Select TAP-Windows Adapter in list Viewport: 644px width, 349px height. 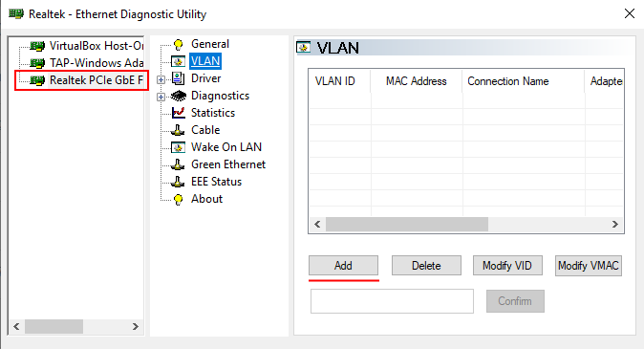coord(97,63)
